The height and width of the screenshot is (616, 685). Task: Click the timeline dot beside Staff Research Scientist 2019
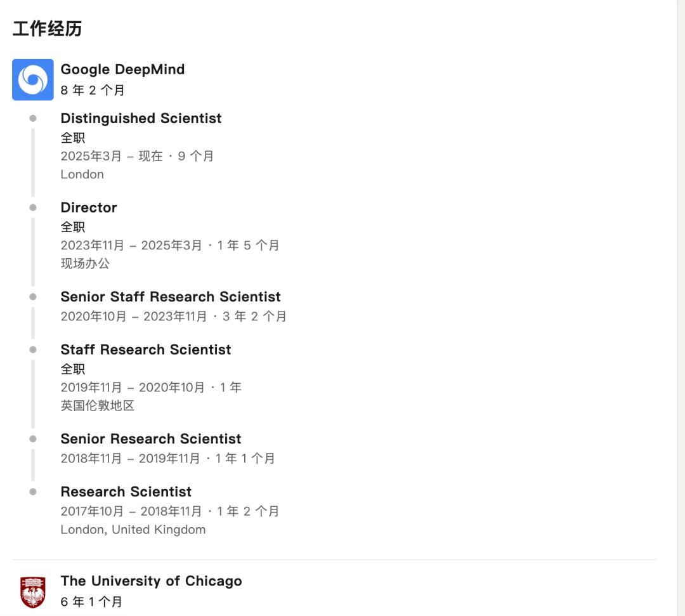33,350
